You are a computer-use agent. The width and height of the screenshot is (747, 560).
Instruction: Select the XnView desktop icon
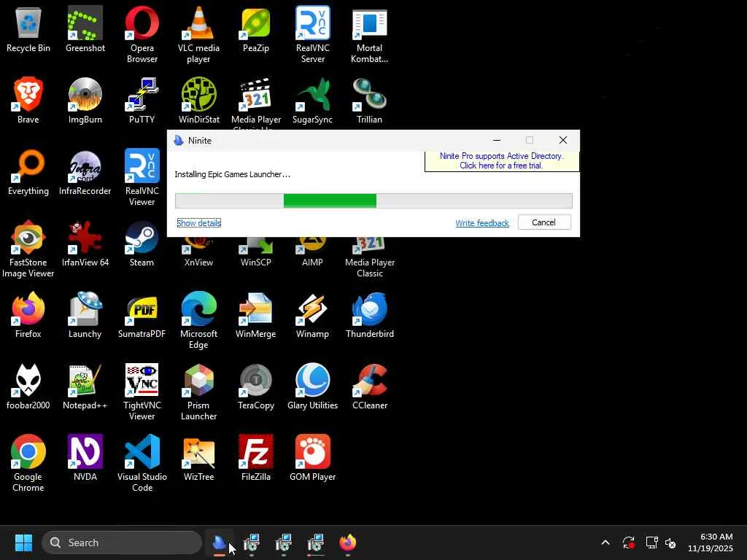tap(198, 252)
